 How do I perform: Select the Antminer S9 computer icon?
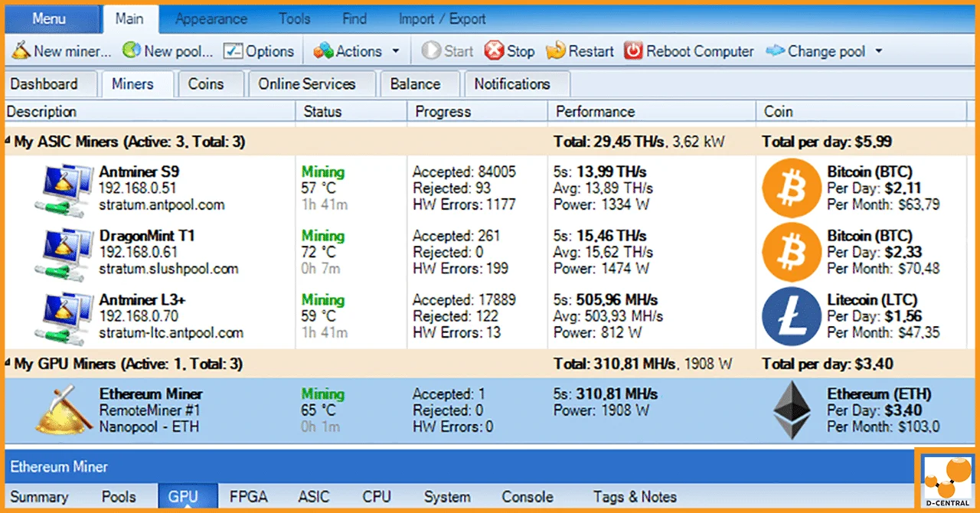pos(64,188)
